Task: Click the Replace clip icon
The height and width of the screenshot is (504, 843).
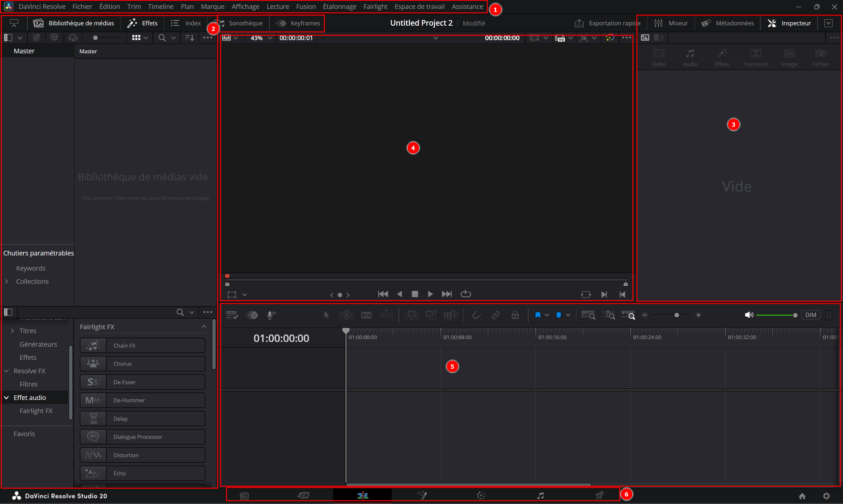Action: click(451, 315)
